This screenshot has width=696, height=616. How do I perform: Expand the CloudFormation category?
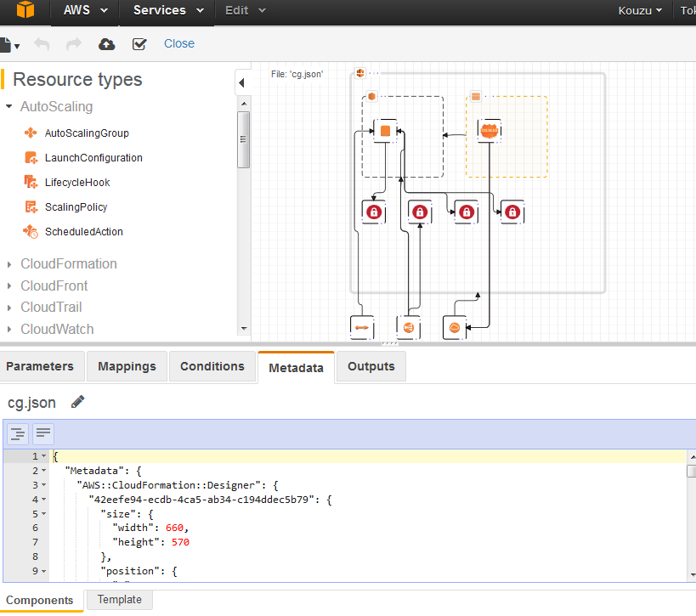(x=9, y=264)
